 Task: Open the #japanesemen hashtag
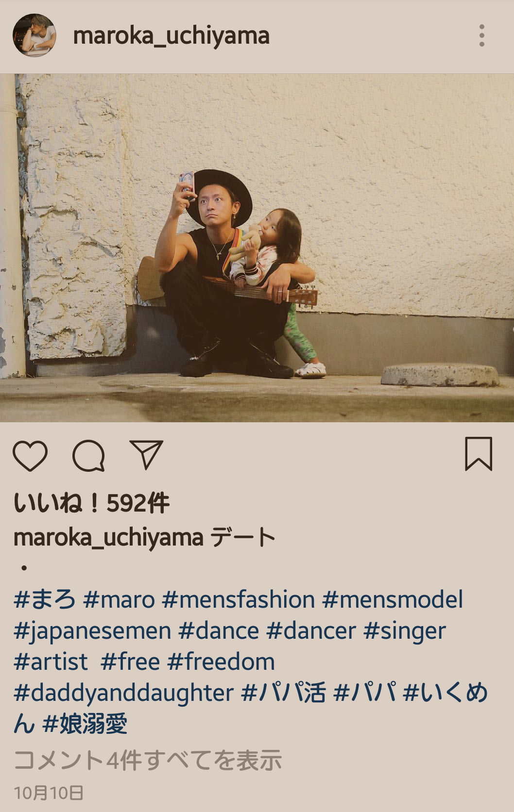coord(92,631)
